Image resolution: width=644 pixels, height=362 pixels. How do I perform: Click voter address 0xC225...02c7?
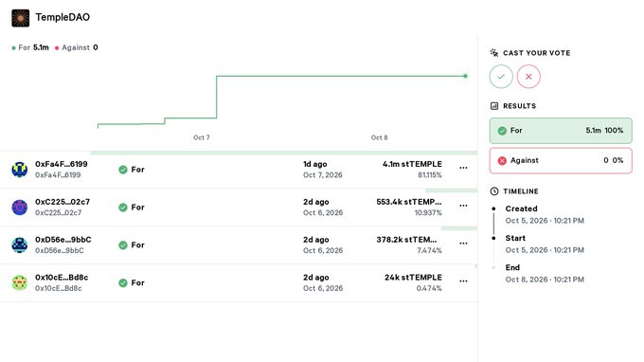click(63, 202)
